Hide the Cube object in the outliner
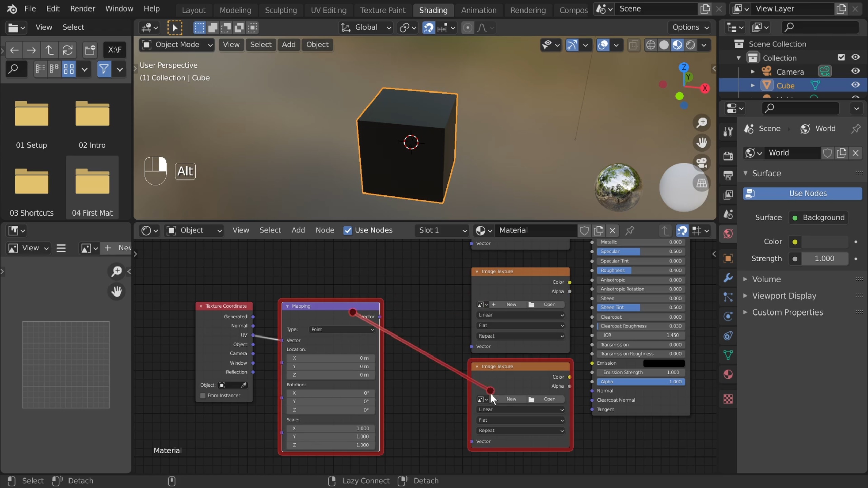868x488 pixels. (856, 85)
